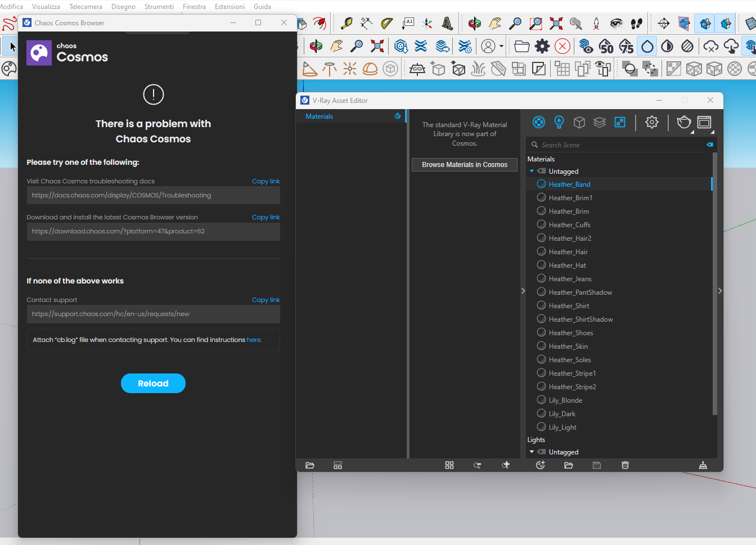Collapse left library panel arrow in Asset Editor
The width and height of the screenshot is (756, 545).
(523, 291)
